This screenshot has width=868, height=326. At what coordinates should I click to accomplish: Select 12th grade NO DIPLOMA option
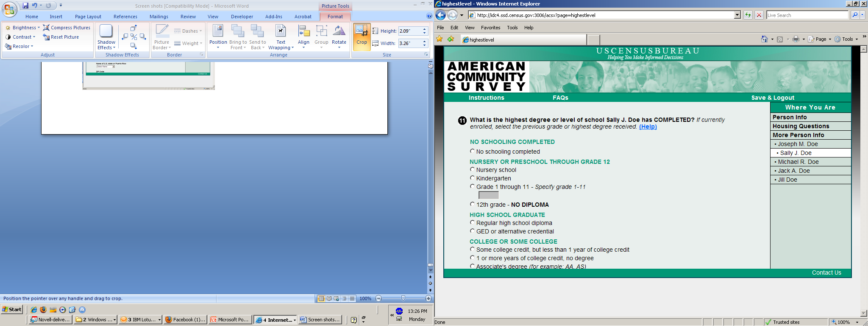tap(472, 204)
